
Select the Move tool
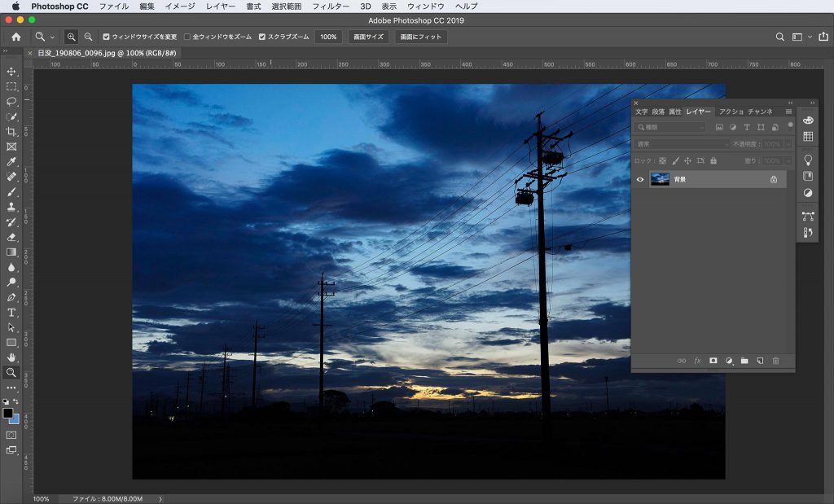click(x=11, y=71)
